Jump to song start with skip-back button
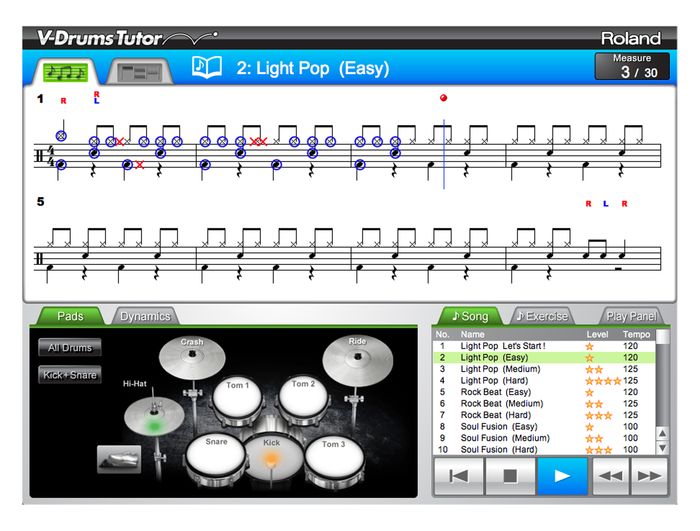700x531 pixels. pos(459,476)
